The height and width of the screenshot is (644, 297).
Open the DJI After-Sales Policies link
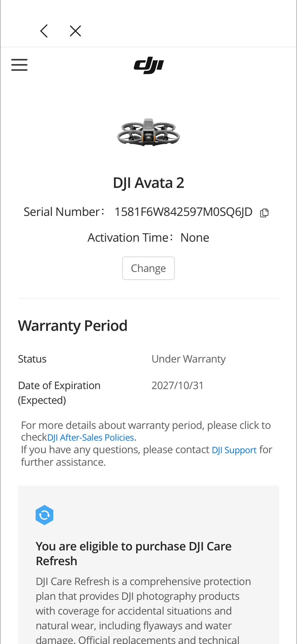tap(91, 437)
